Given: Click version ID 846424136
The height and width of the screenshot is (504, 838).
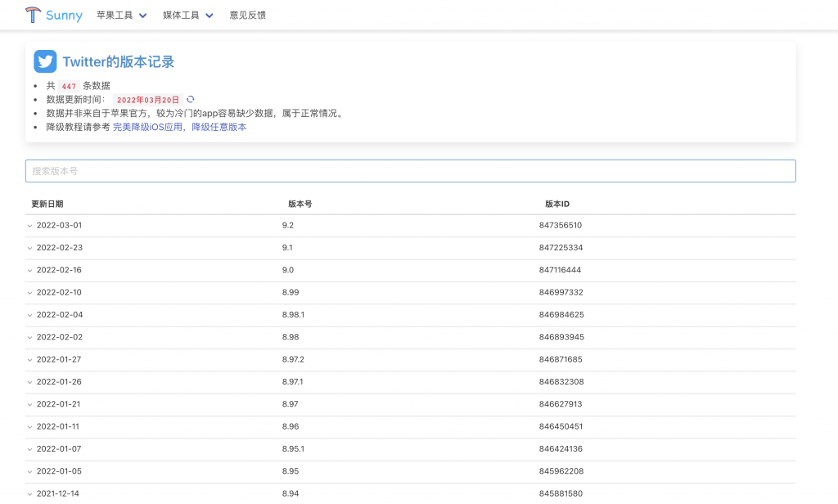Looking at the screenshot, I should coord(561,449).
